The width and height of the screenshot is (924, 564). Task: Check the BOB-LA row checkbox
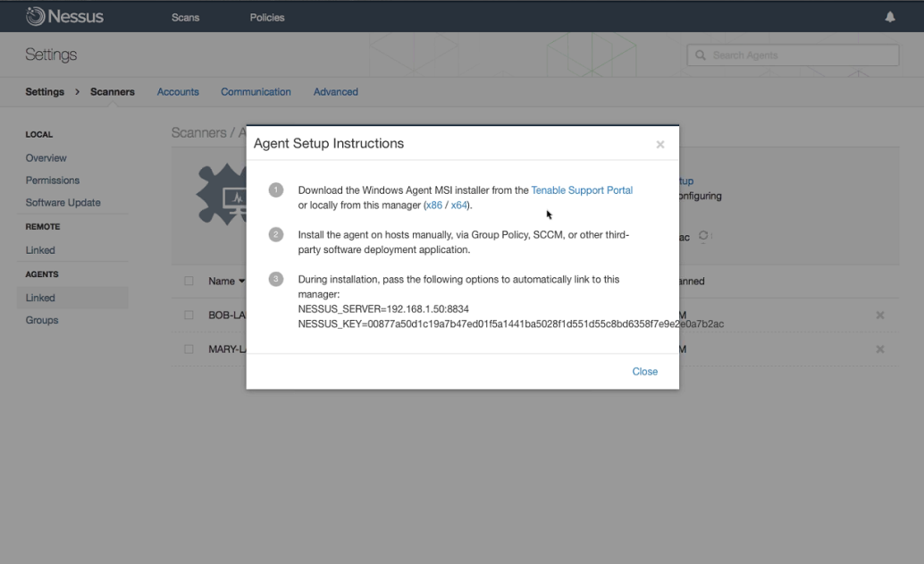189,316
